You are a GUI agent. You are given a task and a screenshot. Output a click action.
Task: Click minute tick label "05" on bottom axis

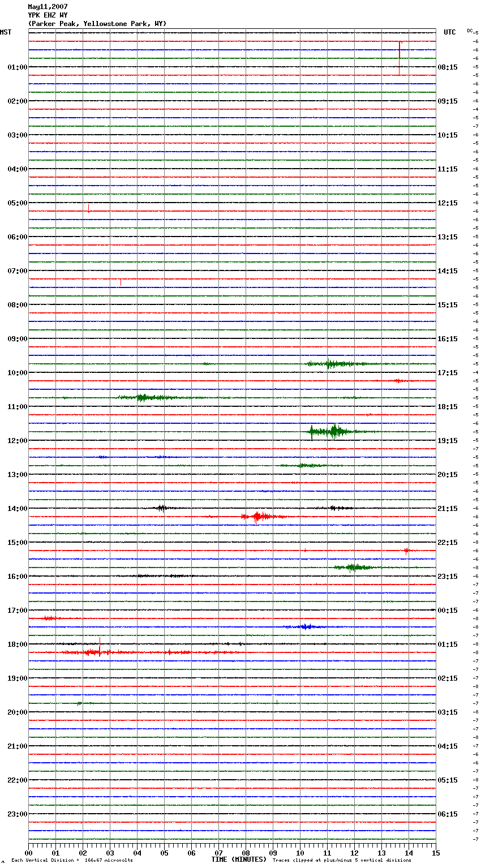pyautogui.click(x=164, y=853)
